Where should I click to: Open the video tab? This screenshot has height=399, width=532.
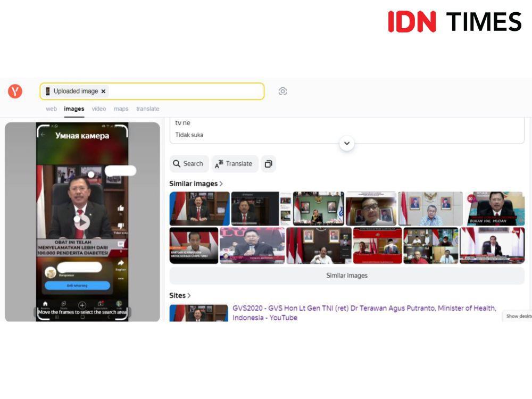point(99,109)
